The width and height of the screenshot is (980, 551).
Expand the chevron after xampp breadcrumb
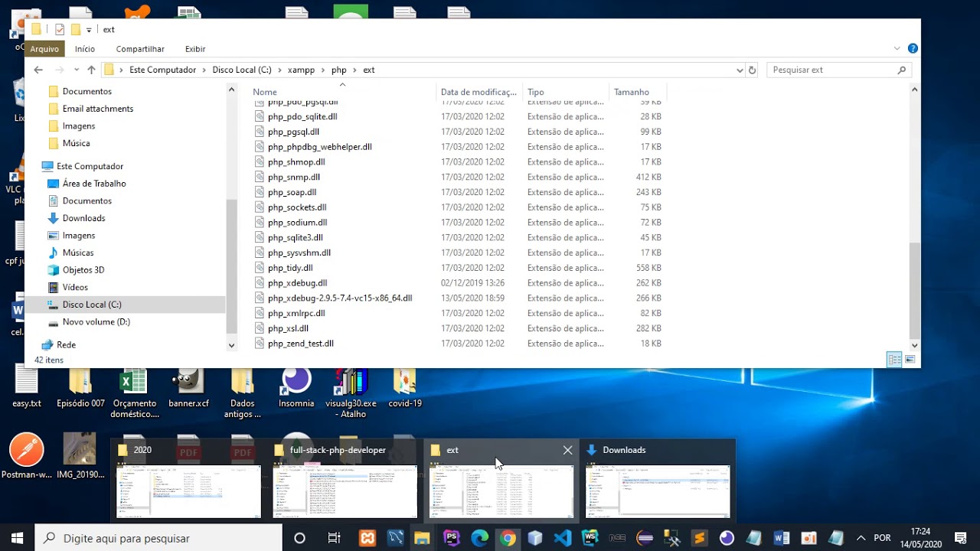point(322,70)
